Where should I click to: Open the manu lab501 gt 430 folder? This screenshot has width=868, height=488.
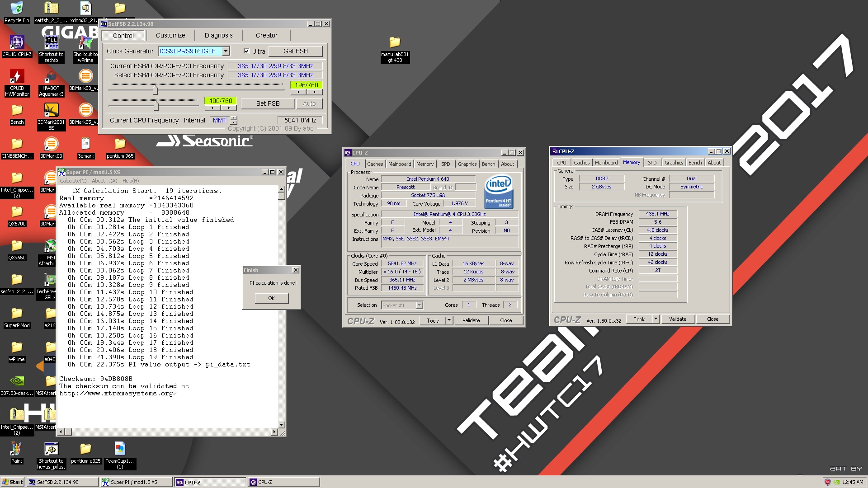pos(395,49)
